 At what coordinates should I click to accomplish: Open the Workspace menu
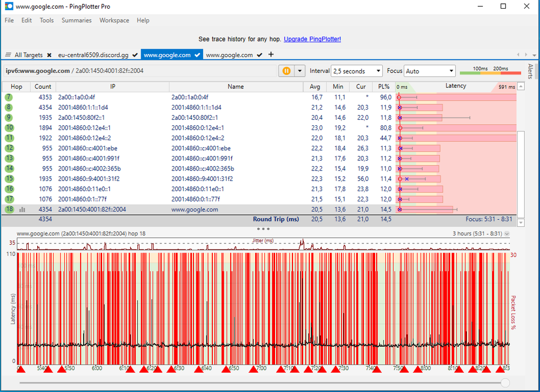114,21
